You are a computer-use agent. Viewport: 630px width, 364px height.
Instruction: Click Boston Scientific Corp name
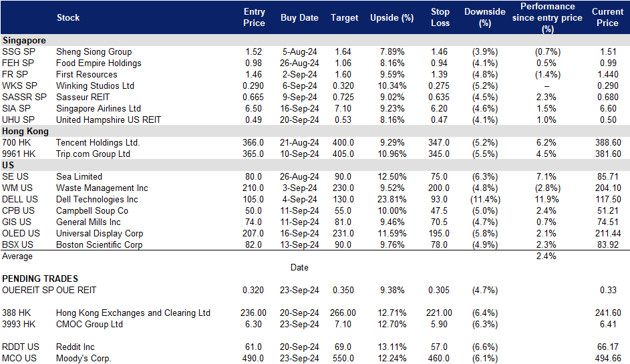click(x=100, y=244)
